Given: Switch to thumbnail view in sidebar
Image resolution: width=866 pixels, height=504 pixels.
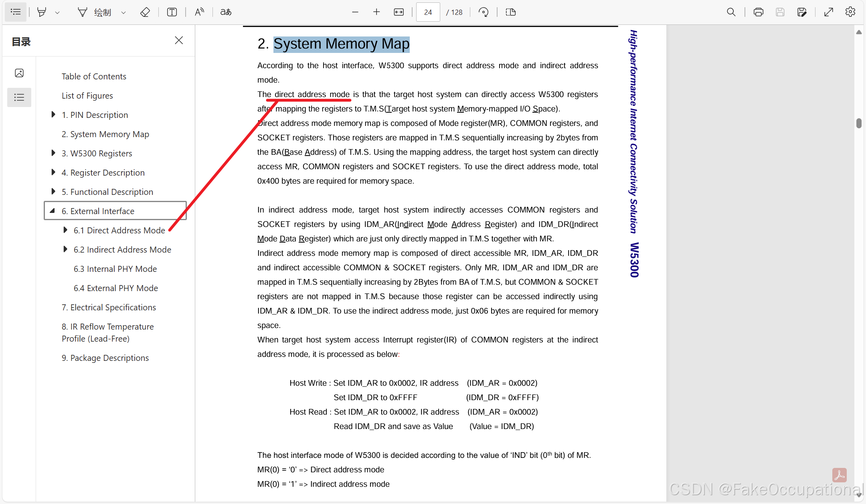Looking at the screenshot, I should [x=19, y=73].
